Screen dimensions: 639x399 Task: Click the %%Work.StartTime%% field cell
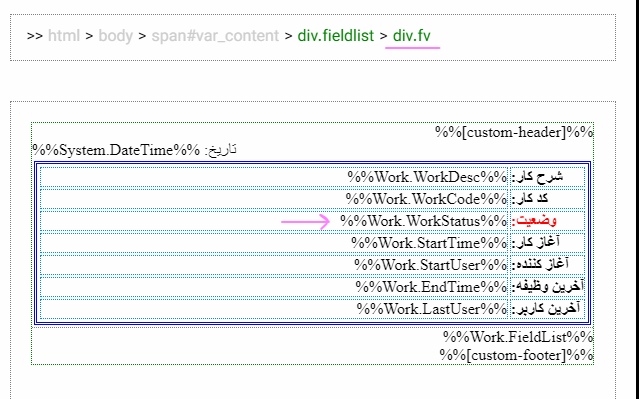(x=274, y=243)
